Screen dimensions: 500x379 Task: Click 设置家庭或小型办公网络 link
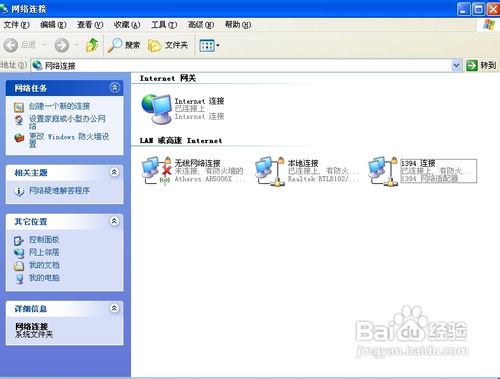pos(67,122)
